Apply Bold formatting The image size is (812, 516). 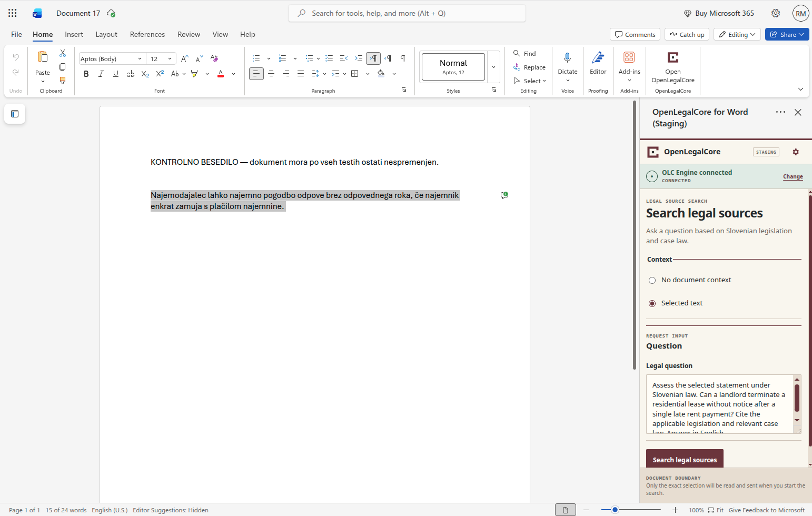coord(86,74)
